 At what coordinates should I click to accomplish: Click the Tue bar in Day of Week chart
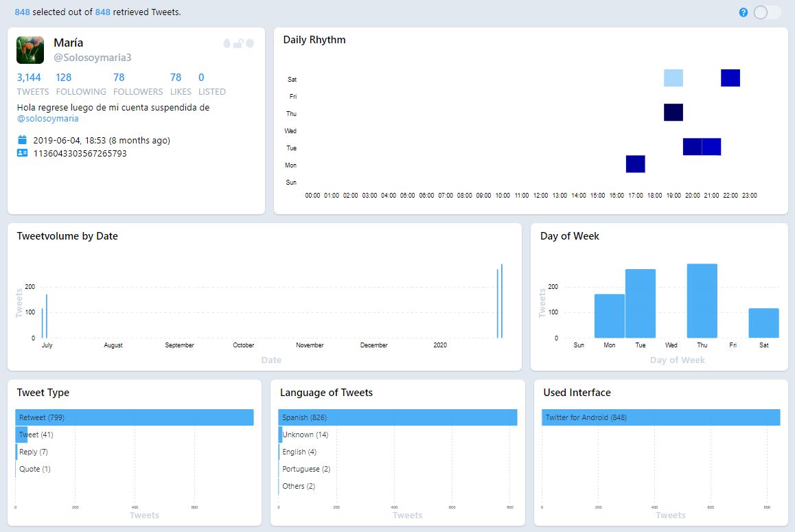(x=641, y=304)
